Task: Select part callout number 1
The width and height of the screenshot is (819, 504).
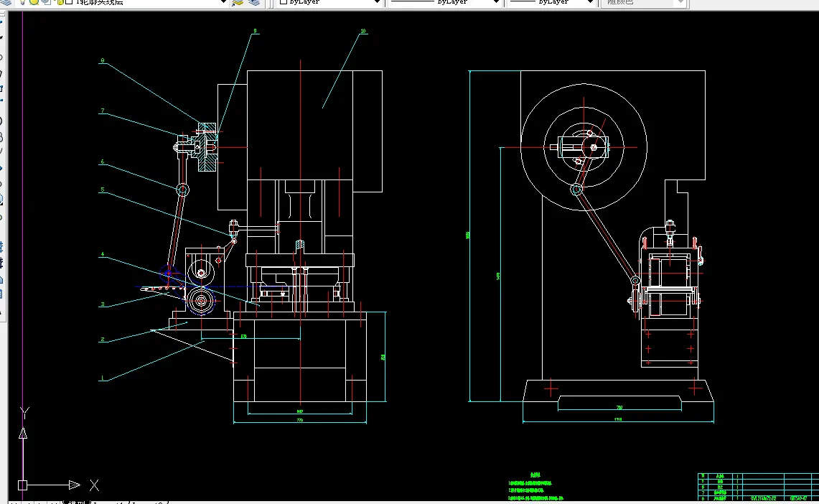Action: 103,378
